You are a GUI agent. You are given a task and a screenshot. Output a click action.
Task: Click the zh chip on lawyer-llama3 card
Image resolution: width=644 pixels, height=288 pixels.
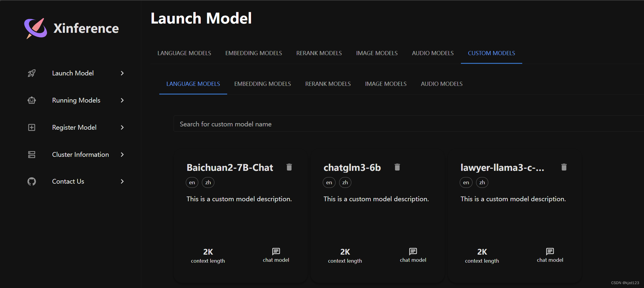(x=482, y=182)
